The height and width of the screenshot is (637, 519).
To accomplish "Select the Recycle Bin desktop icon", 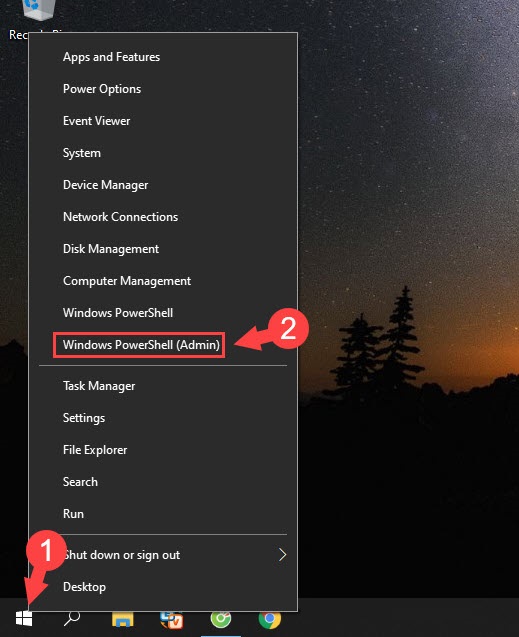I will 37,20.
